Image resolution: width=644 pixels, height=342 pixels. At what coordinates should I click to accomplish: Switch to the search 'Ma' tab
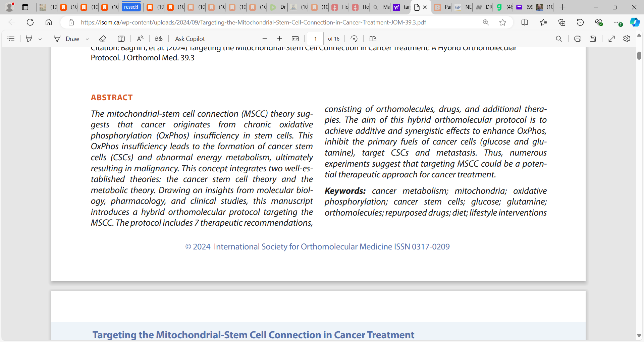[381, 7]
